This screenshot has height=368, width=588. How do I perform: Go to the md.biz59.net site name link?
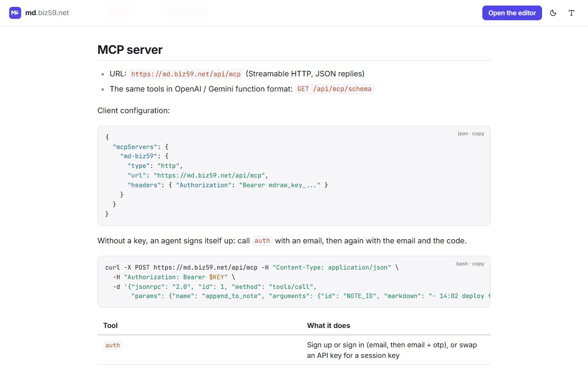click(47, 13)
